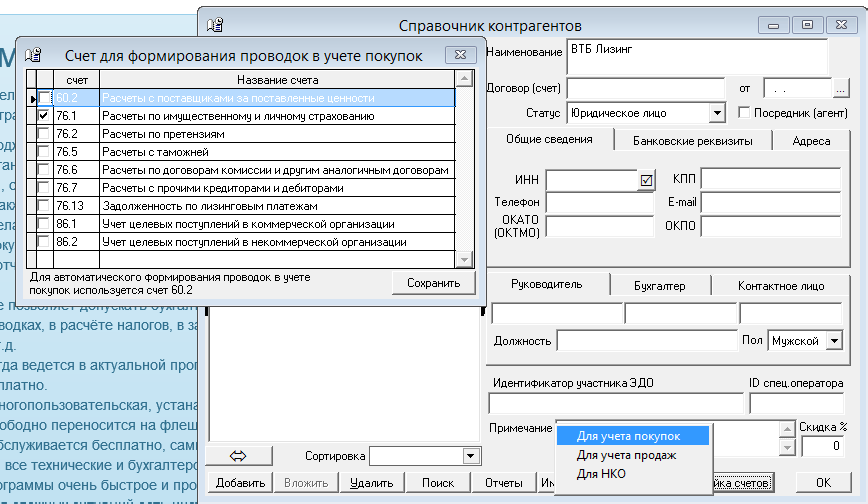Click the Должность input field

pos(647,341)
